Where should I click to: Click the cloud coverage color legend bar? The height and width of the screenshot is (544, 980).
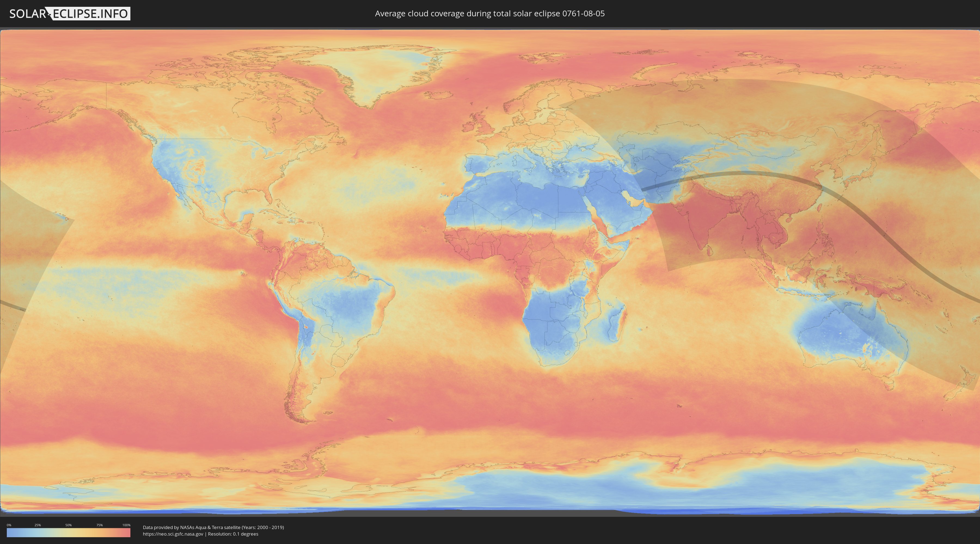(x=69, y=533)
